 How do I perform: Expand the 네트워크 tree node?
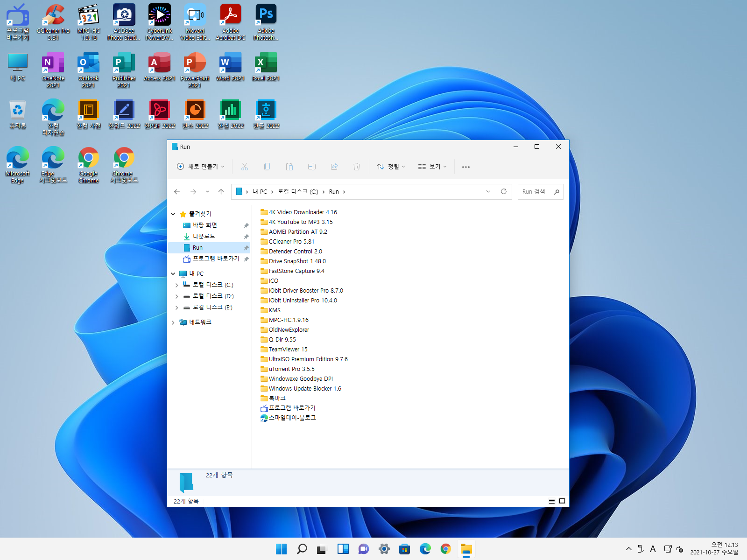point(173,322)
